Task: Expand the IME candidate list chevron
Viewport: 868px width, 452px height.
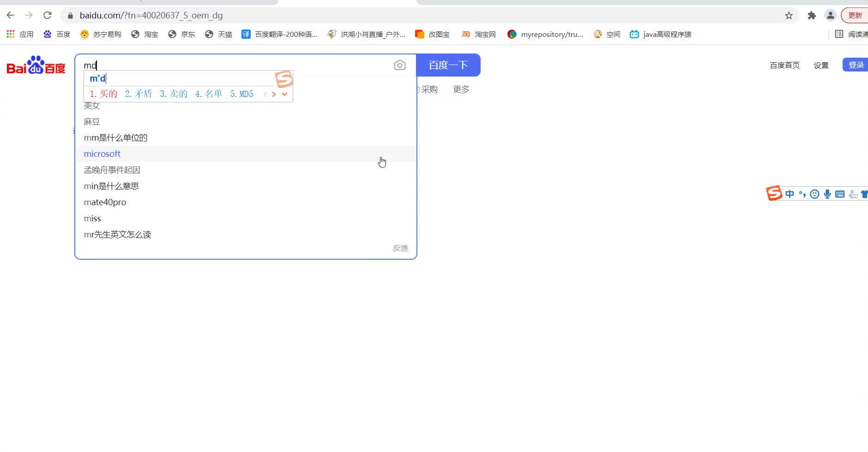Action: [x=284, y=94]
